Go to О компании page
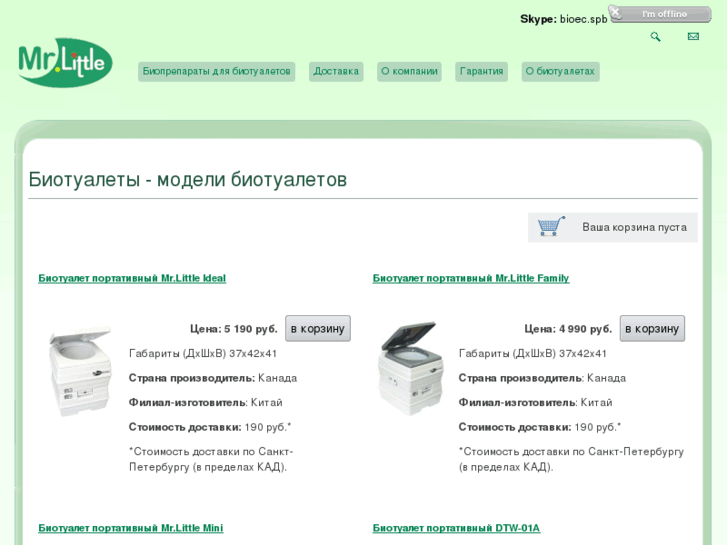Viewport: 727px width, 545px height. (409, 71)
